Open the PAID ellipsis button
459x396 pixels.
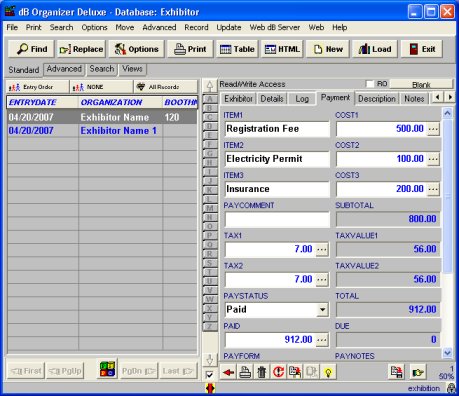pos(322,340)
